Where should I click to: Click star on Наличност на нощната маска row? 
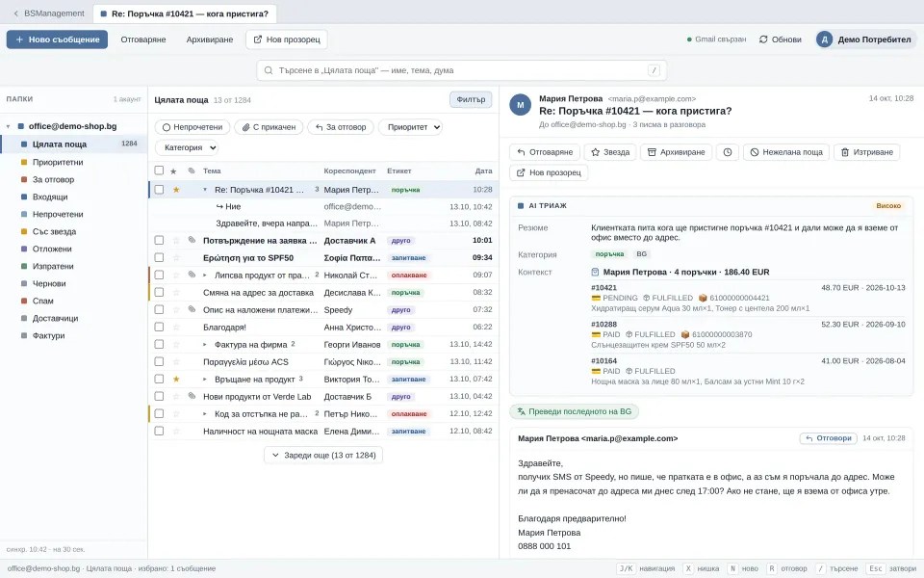tap(175, 432)
